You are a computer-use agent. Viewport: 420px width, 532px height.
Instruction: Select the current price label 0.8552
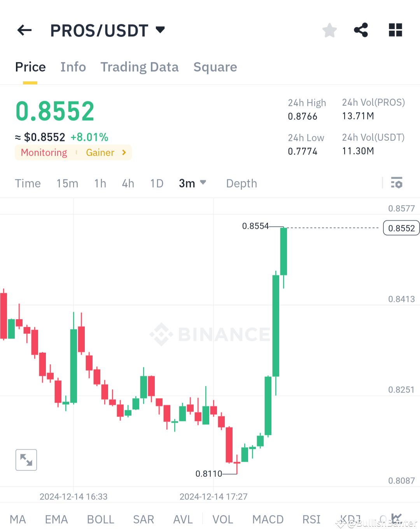tap(401, 228)
